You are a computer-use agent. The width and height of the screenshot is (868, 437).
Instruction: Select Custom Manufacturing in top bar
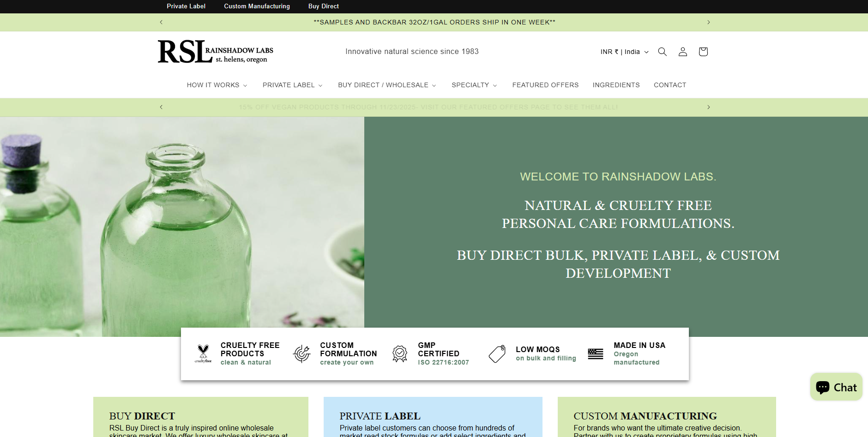(x=257, y=6)
